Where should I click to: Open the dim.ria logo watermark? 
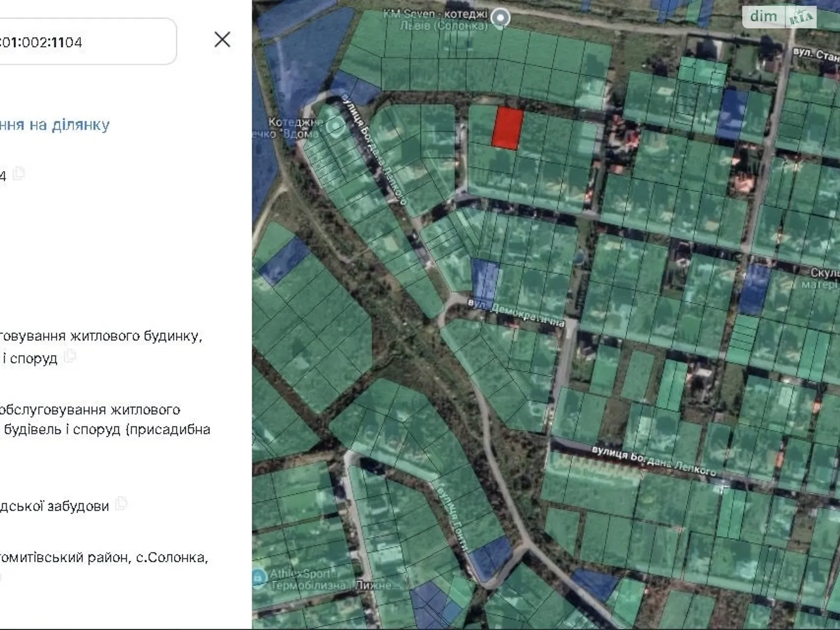(x=779, y=17)
